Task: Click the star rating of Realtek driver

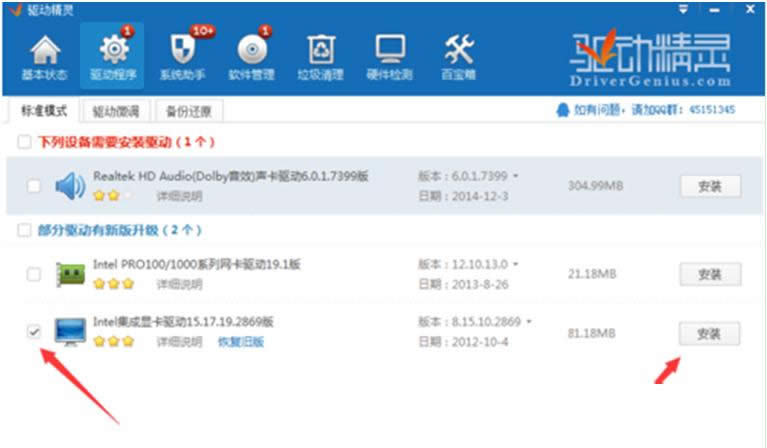Action: (x=113, y=196)
